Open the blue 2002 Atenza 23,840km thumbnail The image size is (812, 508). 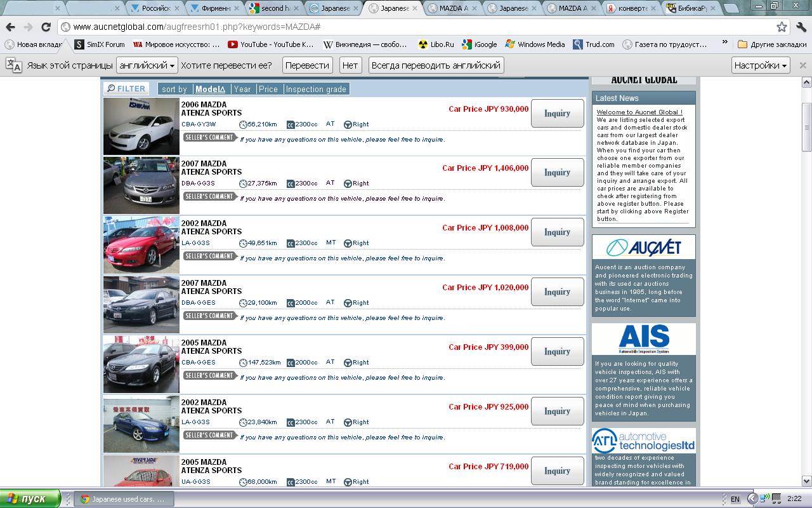(x=141, y=424)
